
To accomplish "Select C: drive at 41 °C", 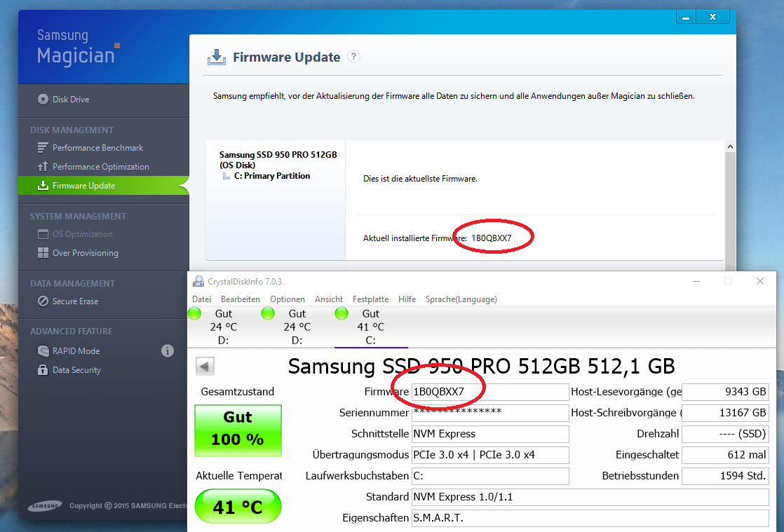I will click(370, 327).
